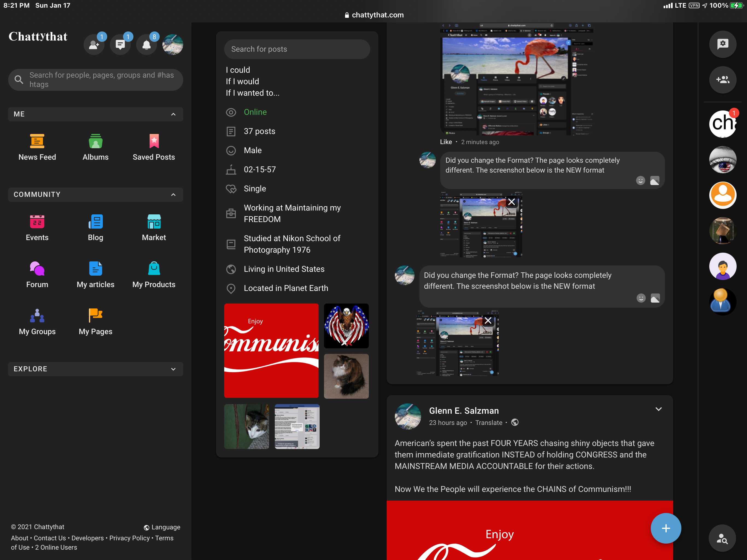
Task: Click find users icon at sidebar bottom
Action: tap(722, 538)
